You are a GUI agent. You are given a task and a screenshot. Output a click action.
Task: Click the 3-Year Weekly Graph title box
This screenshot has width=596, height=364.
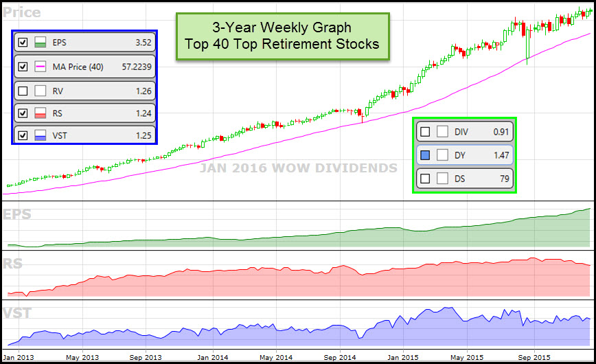coord(282,36)
